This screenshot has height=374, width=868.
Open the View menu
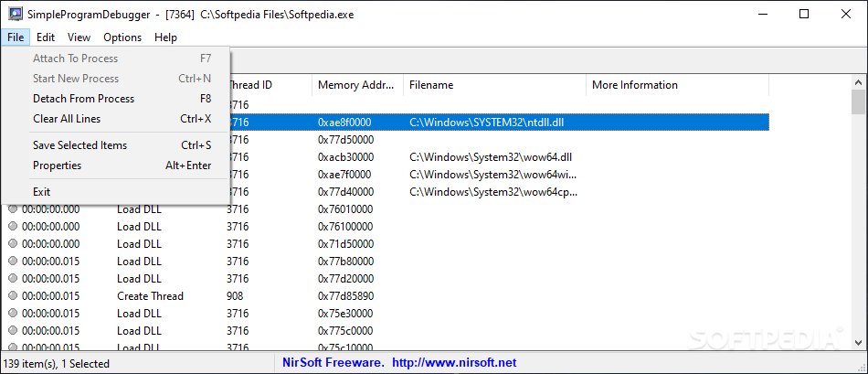(79, 37)
